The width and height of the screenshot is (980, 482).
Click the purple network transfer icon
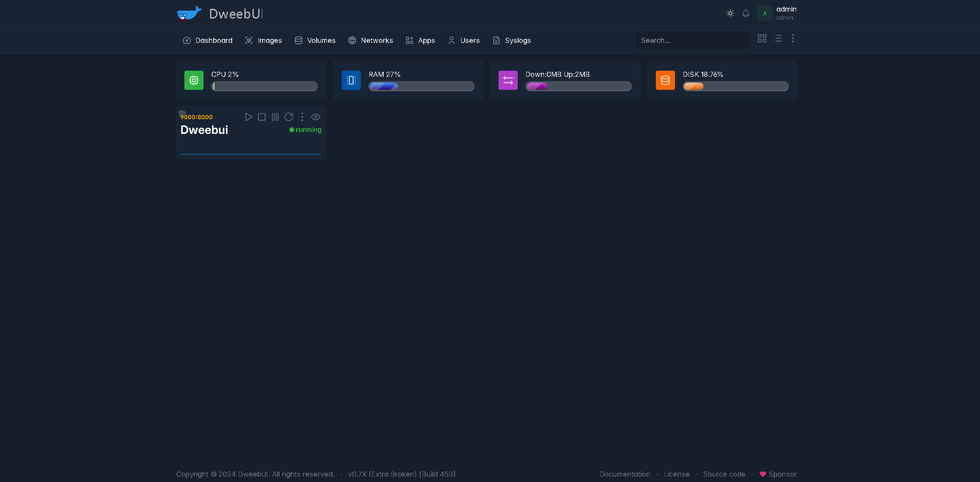coord(508,80)
